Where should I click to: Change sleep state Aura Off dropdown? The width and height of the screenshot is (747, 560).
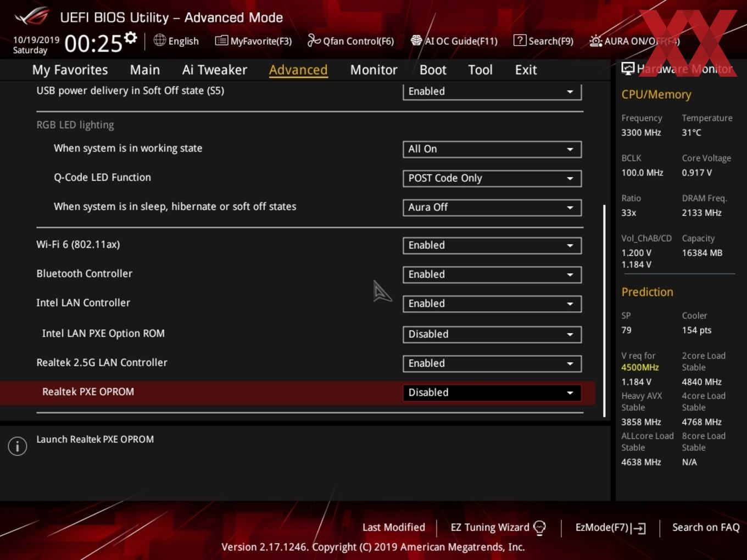pyautogui.click(x=492, y=207)
